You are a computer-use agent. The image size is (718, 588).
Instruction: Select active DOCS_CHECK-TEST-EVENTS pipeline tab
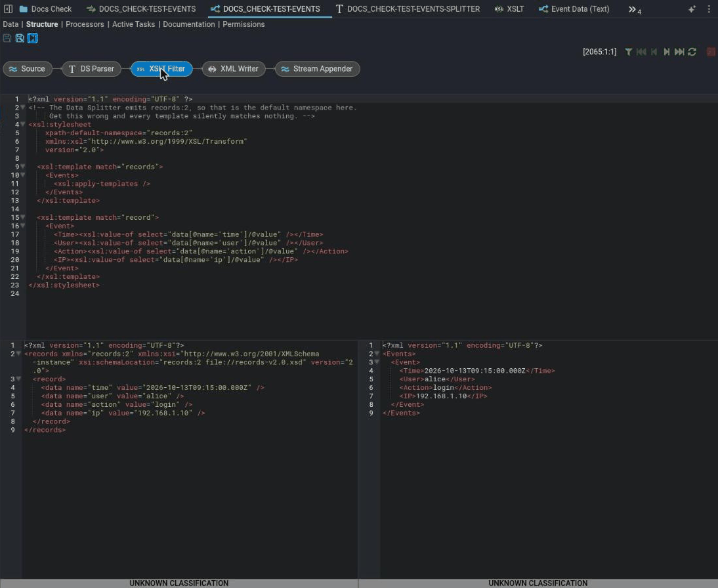coord(266,9)
